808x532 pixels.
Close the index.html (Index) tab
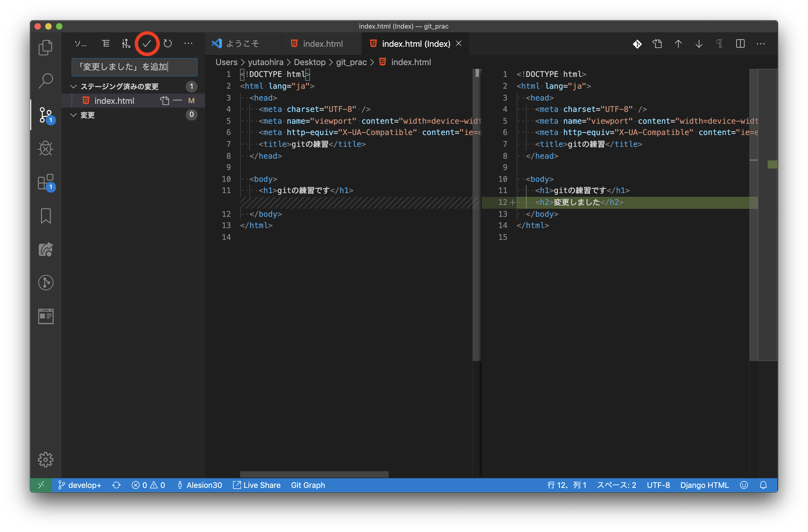pyautogui.click(x=459, y=43)
